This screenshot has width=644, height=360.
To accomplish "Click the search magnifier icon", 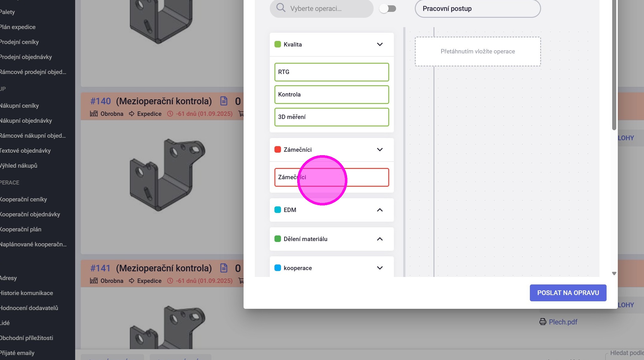I will (x=281, y=8).
